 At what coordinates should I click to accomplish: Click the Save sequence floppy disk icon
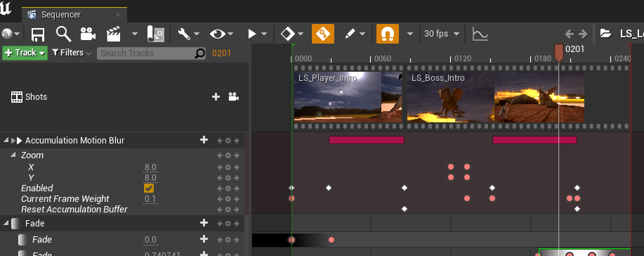pyautogui.click(x=38, y=34)
